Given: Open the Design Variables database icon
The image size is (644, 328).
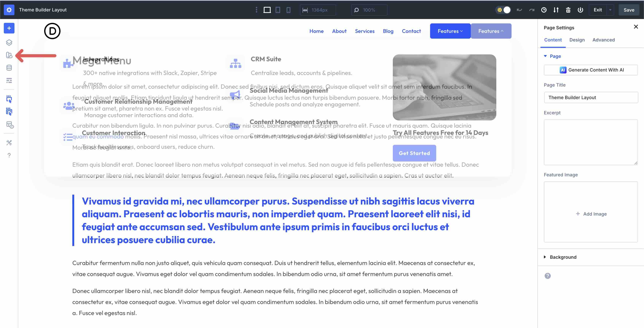Looking at the screenshot, I should tap(9, 68).
